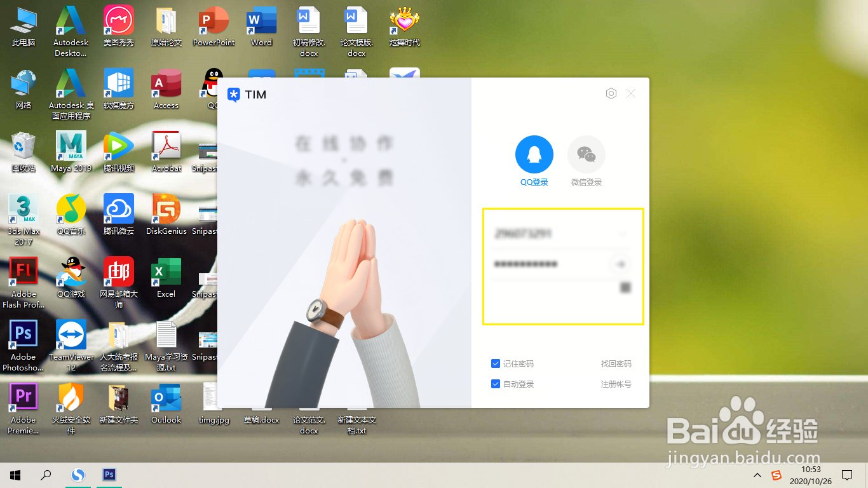Launch PowerPoint from the desktop
The width and height of the screenshot is (868, 488).
tap(214, 27)
